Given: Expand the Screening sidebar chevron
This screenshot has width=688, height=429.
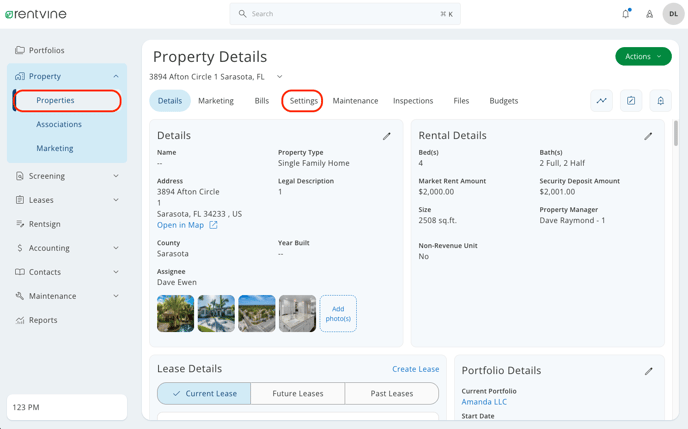Looking at the screenshot, I should (x=116, y=176).
